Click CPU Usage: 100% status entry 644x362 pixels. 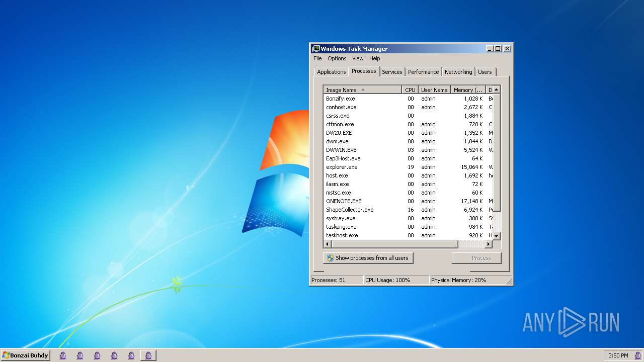396,280
